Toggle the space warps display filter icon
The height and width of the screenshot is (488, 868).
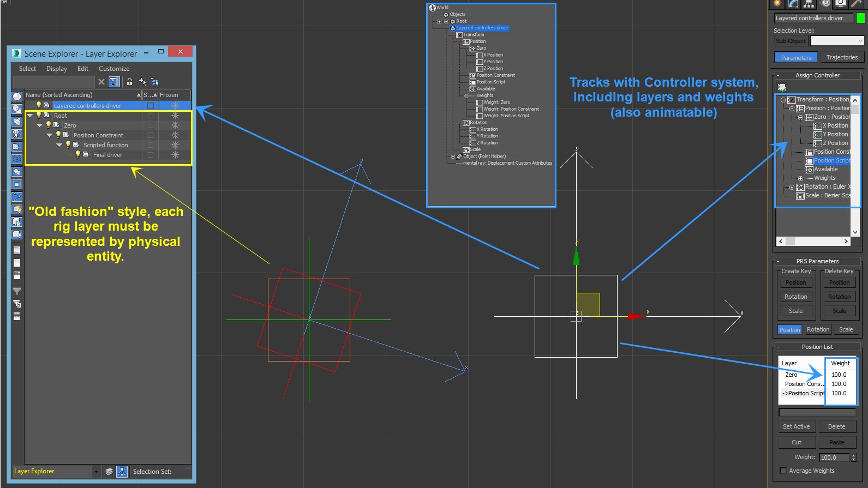[17, 159]
